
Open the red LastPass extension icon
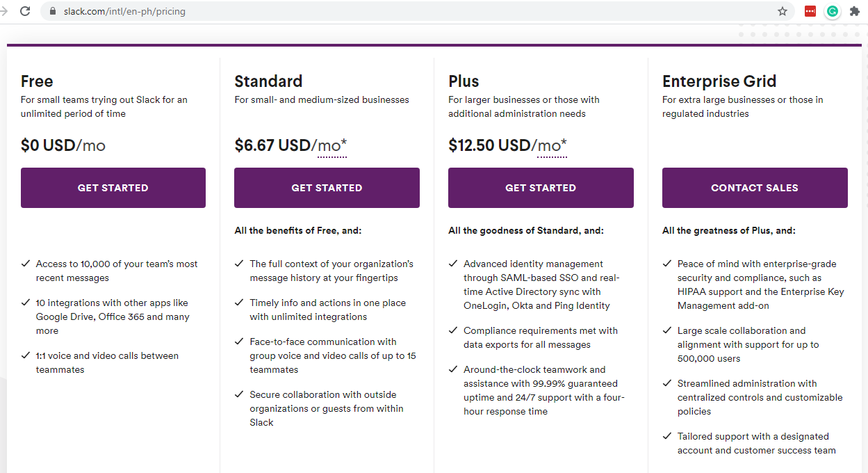[810, 11]
